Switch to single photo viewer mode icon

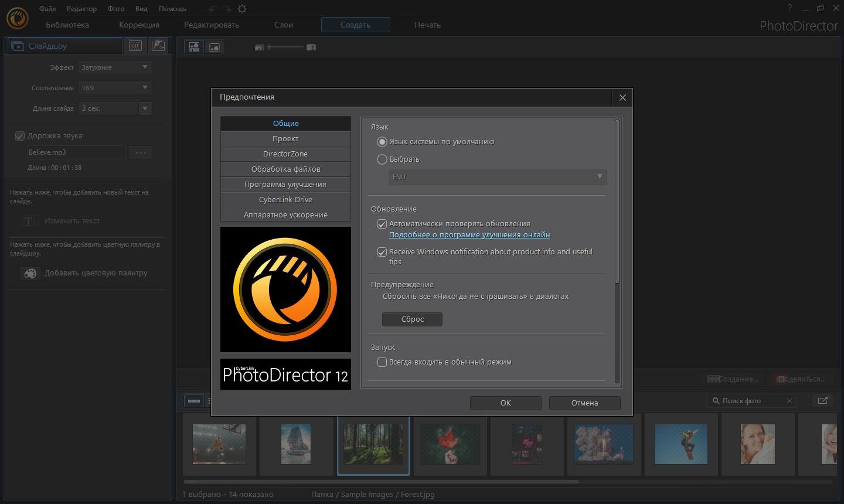click(x=215, y=47)
